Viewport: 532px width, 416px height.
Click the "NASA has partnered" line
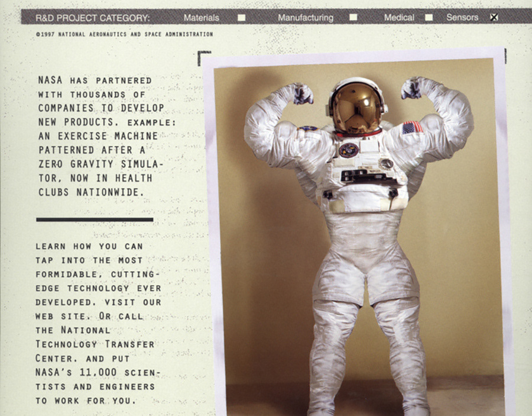point(95,80)
